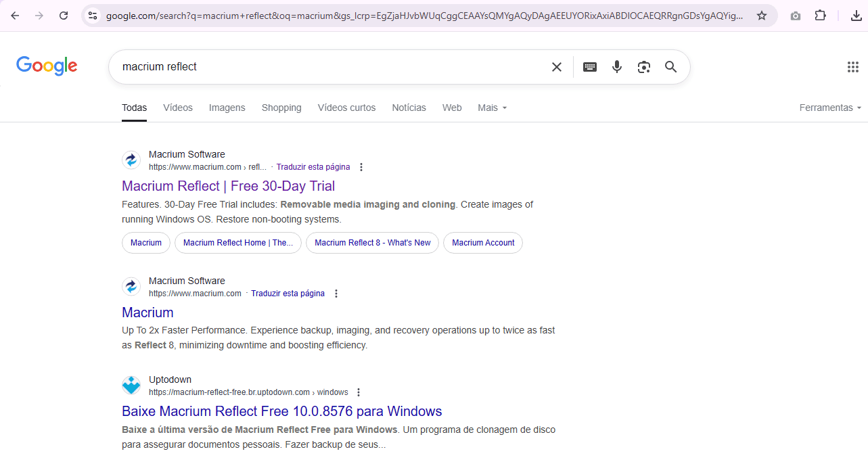The width and height of the screenshot is (868, 464).
Task: Switch to the Vídeos tab
Action: (x=178, y=108)
